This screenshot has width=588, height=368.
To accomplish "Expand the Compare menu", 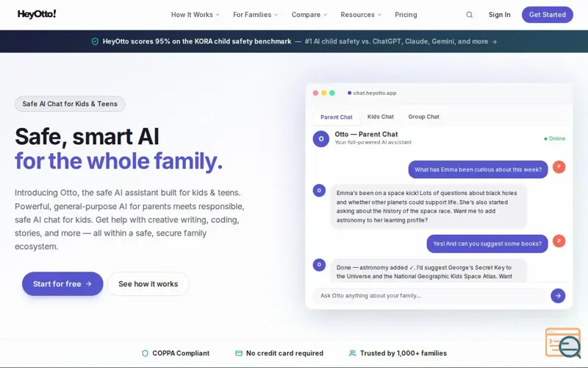I will click(309, 15).
